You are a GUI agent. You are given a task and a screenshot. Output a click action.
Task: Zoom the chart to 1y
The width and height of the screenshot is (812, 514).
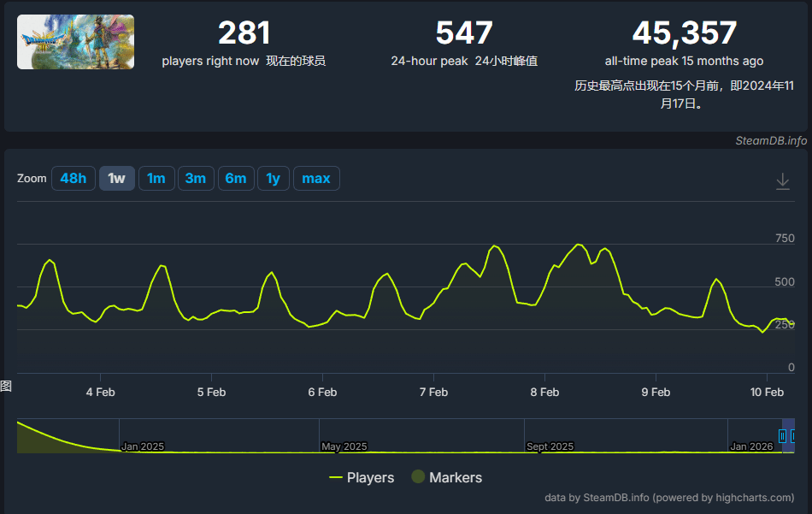pos(273,178)
